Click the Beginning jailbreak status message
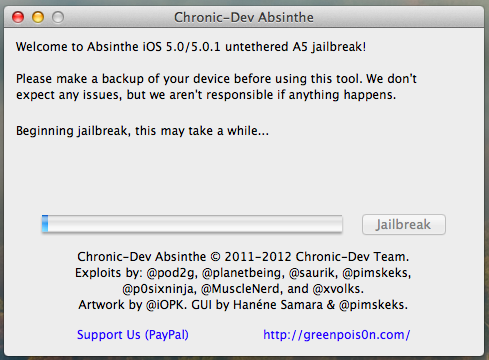Image resolution: width=489 pixels, height=360 pixels. coord(142,131)
